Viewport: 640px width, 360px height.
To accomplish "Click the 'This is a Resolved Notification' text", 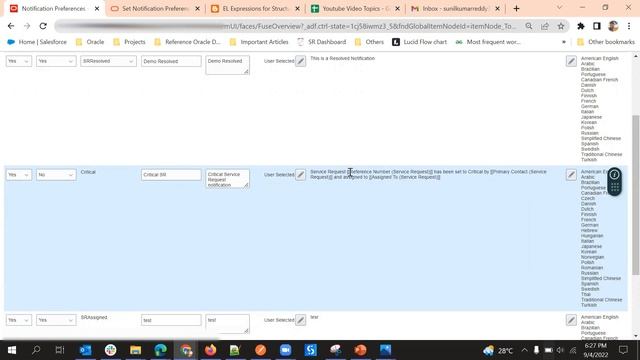I will (342, 58).
